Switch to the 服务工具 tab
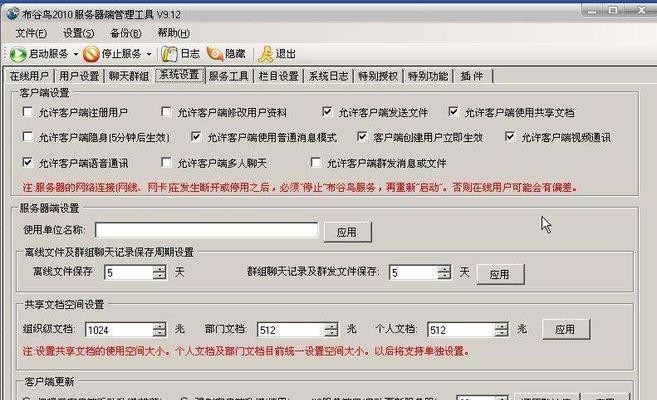657x400 pixels. pyautogui.click(x=229, y=76)
